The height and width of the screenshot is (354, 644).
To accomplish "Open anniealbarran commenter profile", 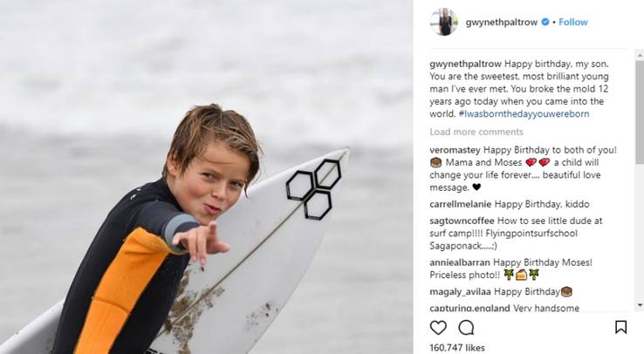I will tap(460, 262).
